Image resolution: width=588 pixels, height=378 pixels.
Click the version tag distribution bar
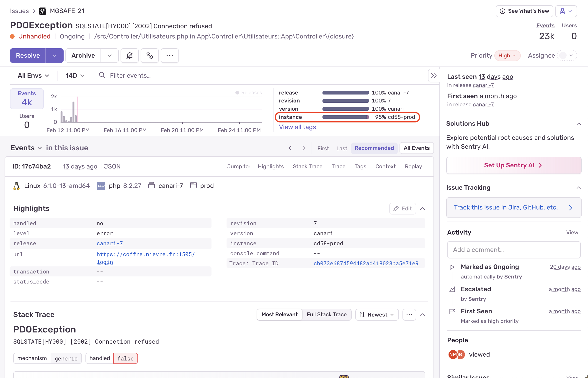346,109
